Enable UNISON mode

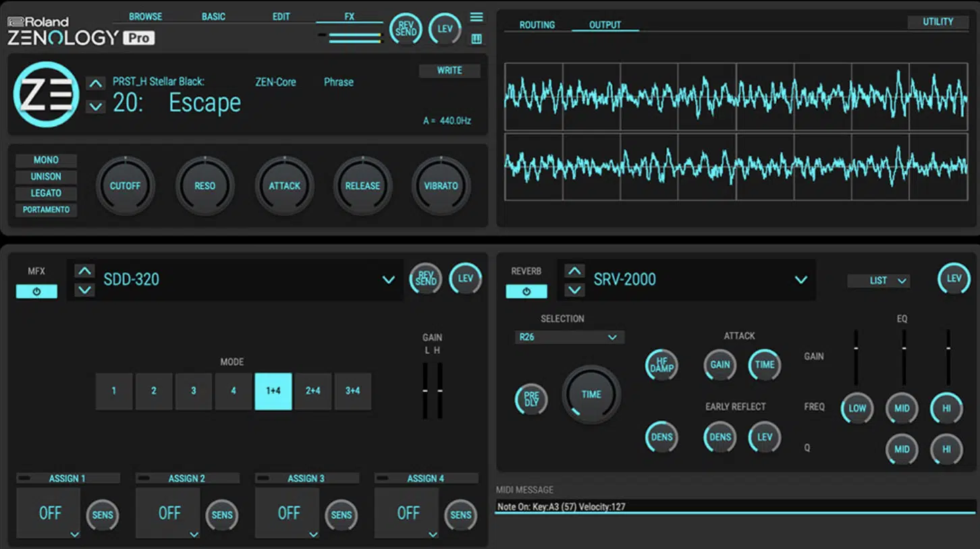(47, 177)
